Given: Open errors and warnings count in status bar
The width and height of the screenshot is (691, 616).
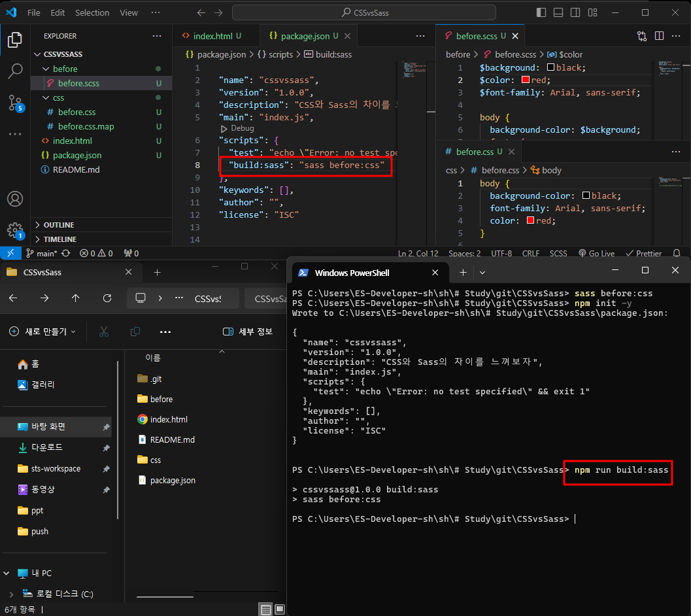Looking at the screenshot, I should pos(96,253).
